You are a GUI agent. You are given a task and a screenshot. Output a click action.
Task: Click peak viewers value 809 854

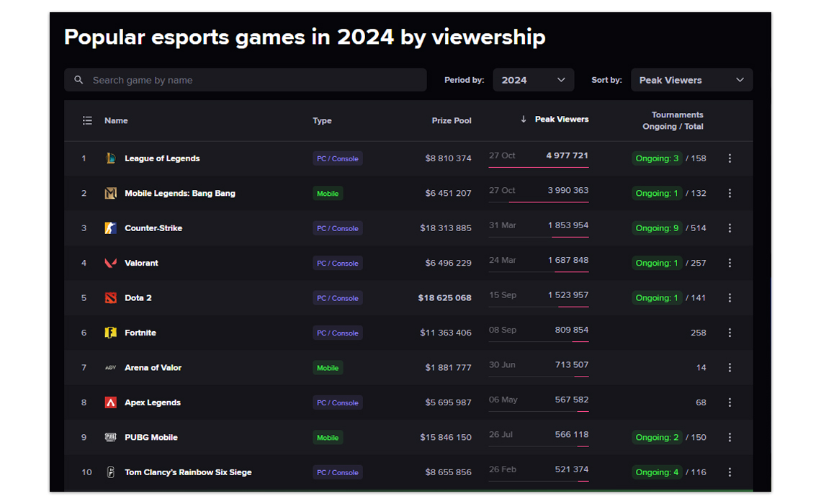[x=572, y=330]
